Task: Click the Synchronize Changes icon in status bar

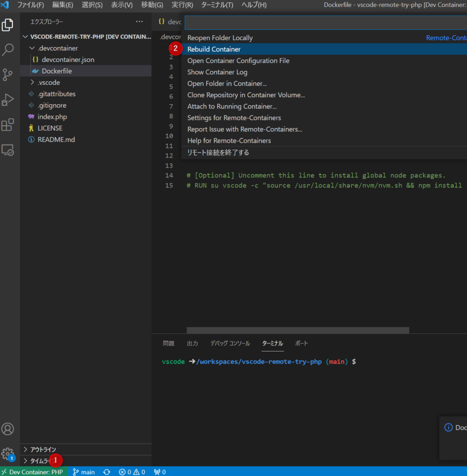Action: (107, 472)
